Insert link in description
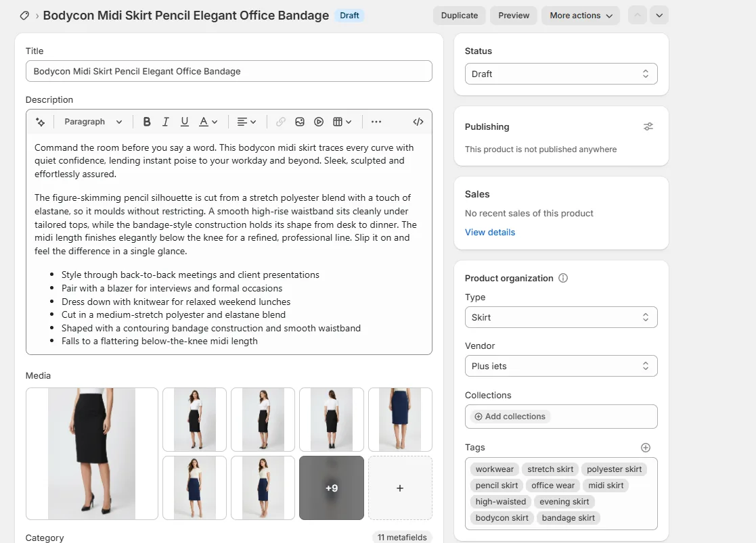756x543 pixels. pyautogui.click(x=281, y=122)
